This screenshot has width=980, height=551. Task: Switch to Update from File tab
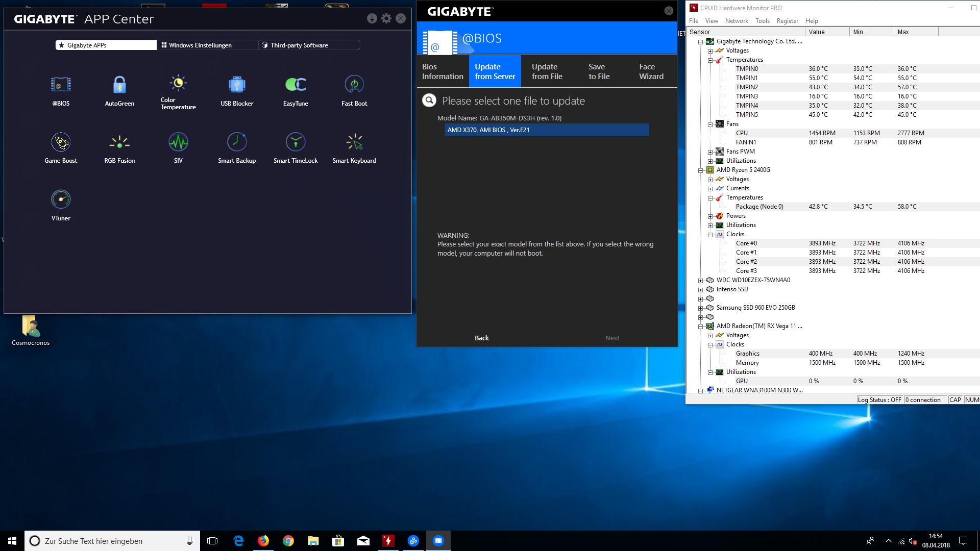point(547,71)
